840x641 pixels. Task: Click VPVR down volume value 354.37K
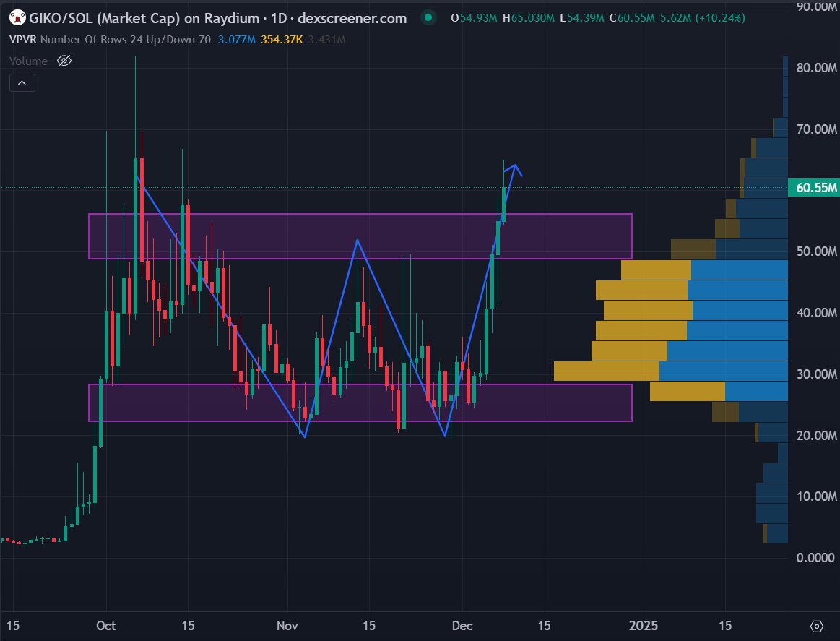pyautogui.click(x=282, y=40)
